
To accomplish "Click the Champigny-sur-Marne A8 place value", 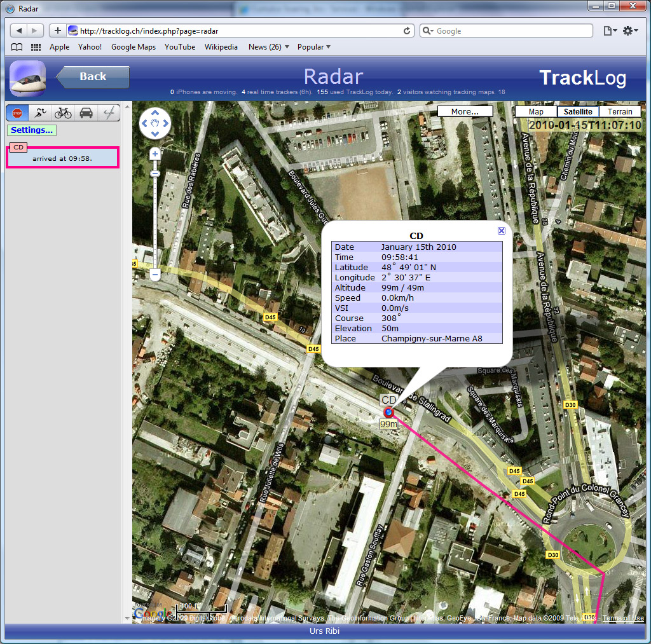I will click(x=432, y=338).
